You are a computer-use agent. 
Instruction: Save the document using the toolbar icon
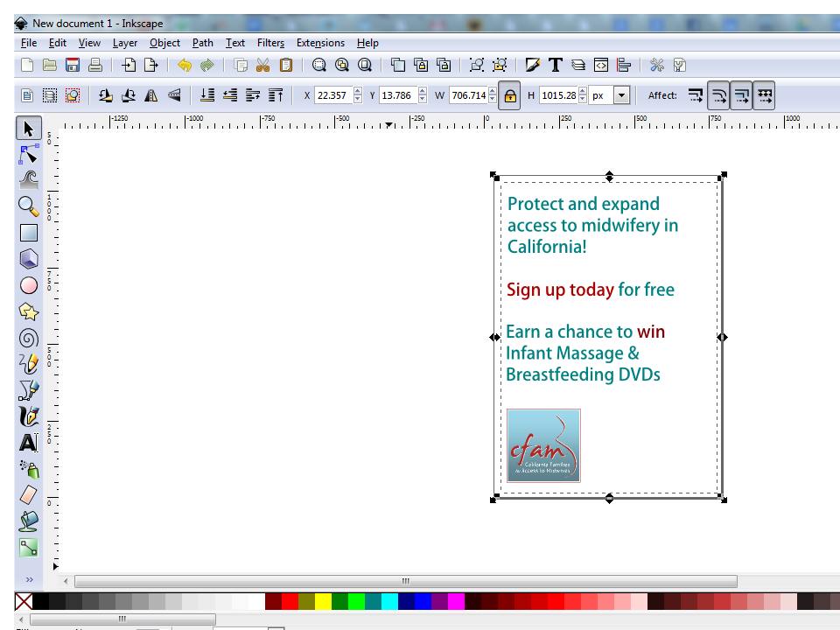[x=73, y=65]
